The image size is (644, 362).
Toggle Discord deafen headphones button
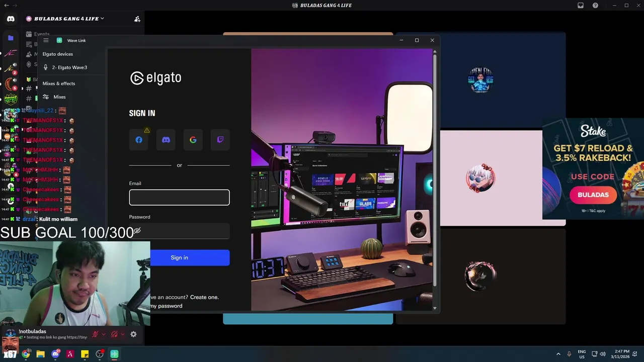pos(114,334)
